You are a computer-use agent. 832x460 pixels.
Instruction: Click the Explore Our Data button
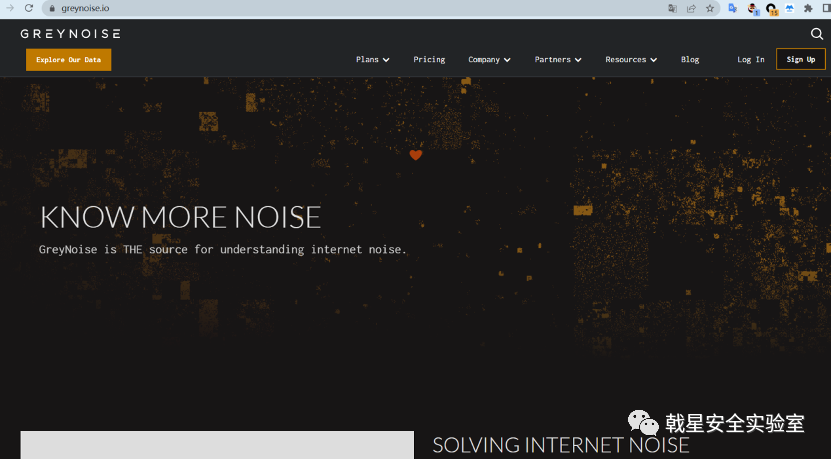[68, 60]
